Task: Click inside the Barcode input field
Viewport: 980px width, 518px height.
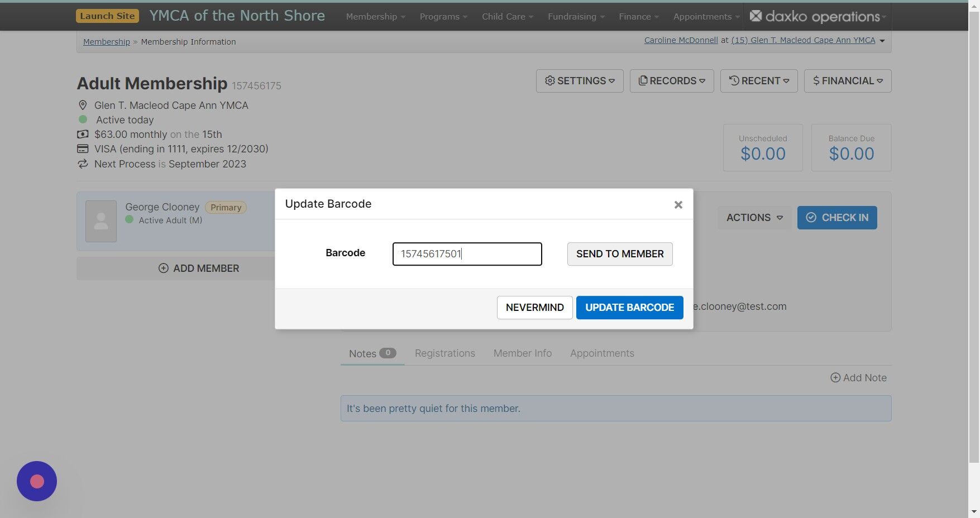Action: 467,254
